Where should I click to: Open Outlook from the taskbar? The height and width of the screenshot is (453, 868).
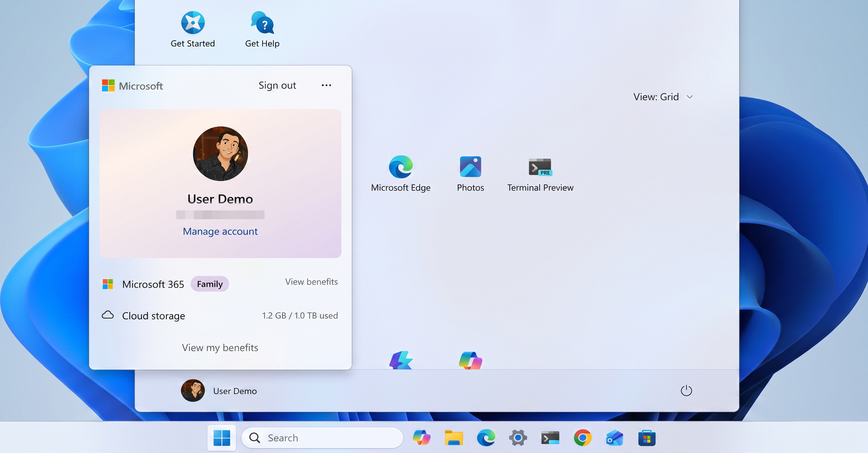(614, 438)
